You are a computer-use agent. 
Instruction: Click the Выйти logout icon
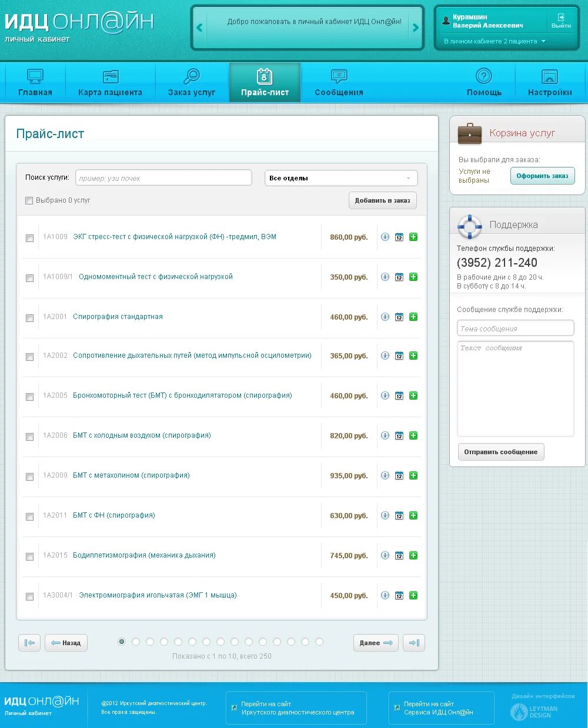[561, 21]
